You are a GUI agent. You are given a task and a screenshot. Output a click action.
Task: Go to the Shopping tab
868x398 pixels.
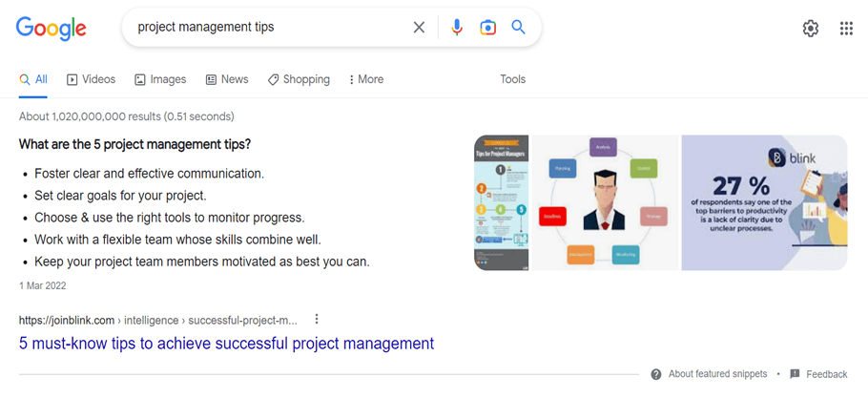pos(299,79)
